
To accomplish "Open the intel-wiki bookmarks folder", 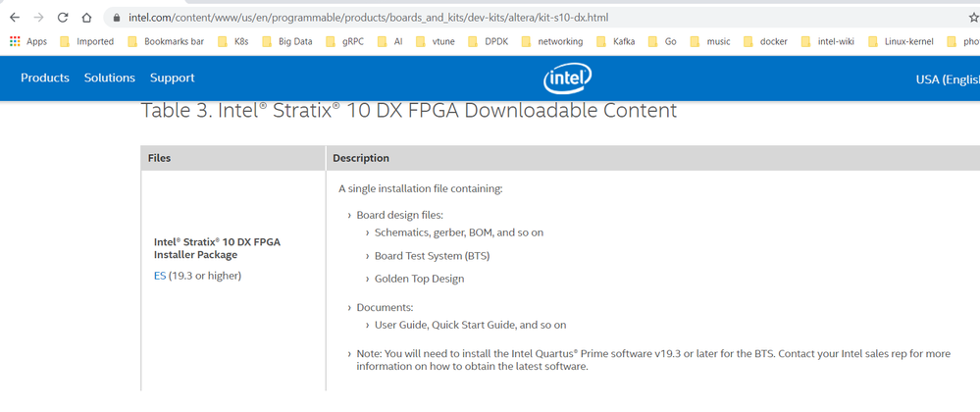I will click(828, 42).
